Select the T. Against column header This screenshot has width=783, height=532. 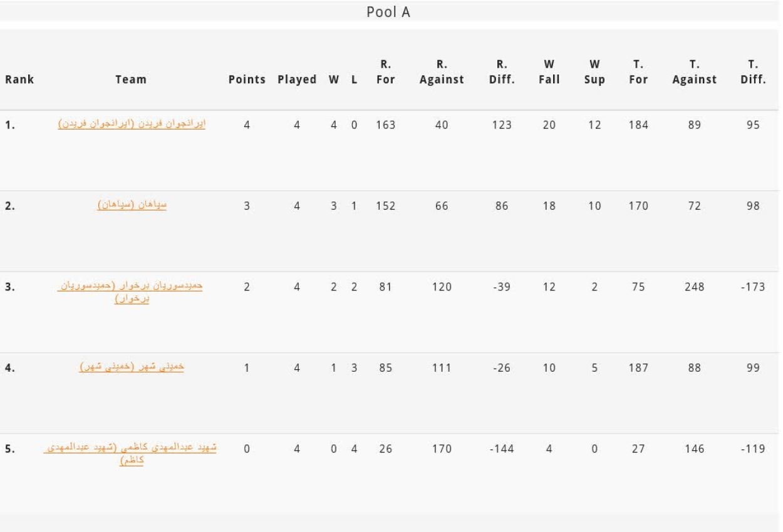tap(694, 72)
